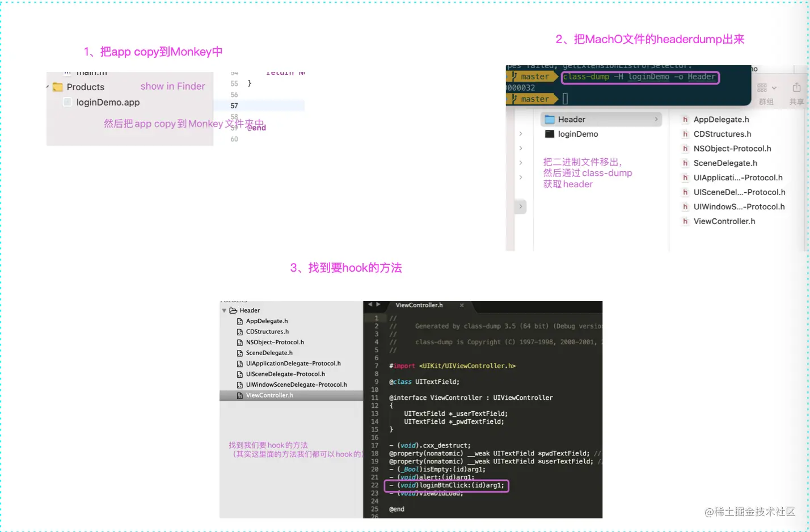The width and height of the screenshot is (810, 532).
Task: Open UIApplicationDelegate-Protocol.h in Sublime sidebar
Action: point(289,364)
